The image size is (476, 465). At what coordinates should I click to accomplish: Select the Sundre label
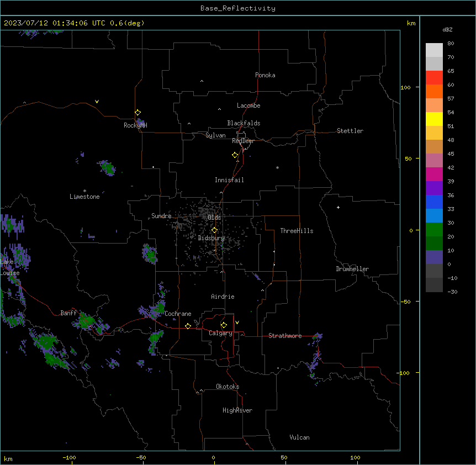[161, 216]
